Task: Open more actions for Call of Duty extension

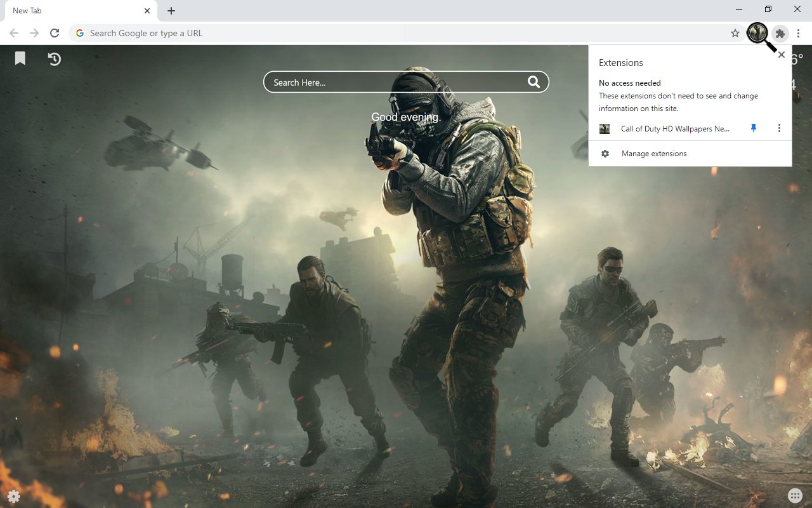Action: coord(779,128)
